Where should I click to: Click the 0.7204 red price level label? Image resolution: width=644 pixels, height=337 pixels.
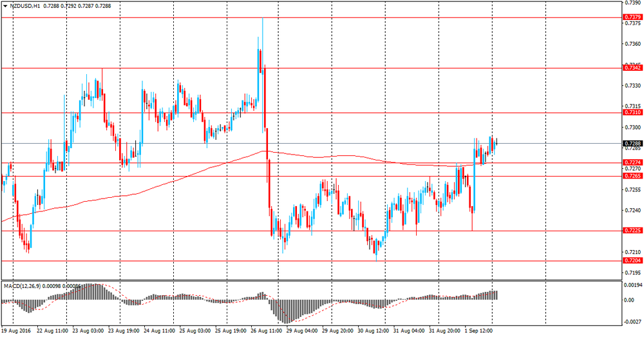point(632,260)
